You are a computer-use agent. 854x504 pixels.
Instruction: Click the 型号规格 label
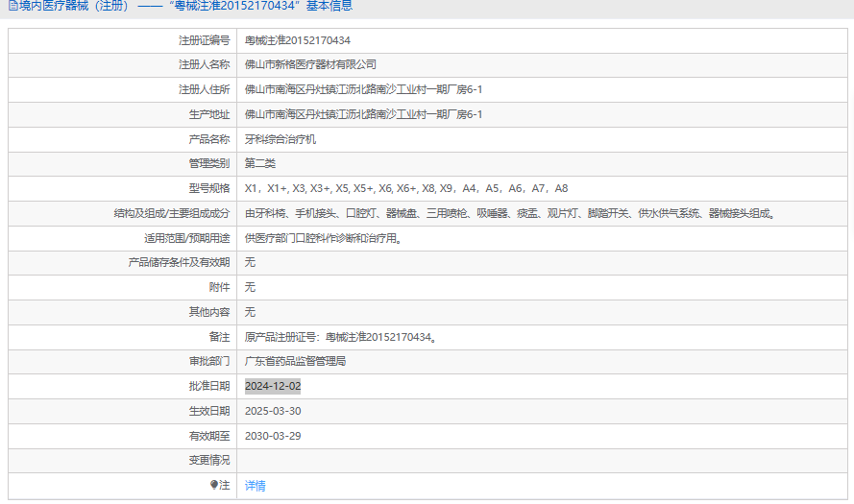pos(209,188)
